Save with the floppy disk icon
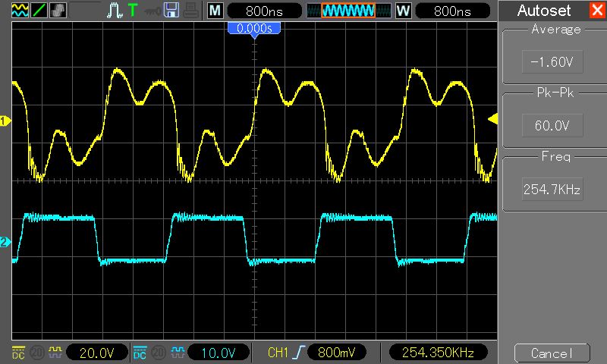This screenshot has width=607, height=364. click(x=171, y=11)
